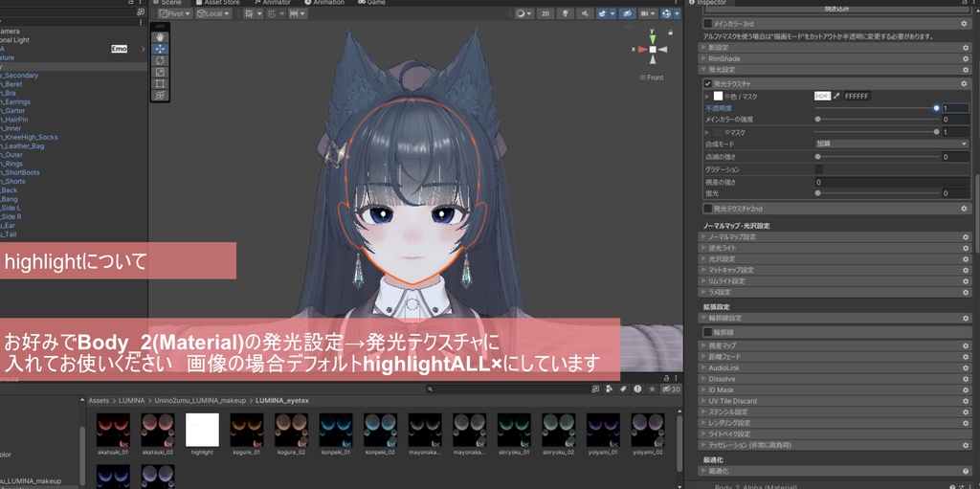Image resolution: width=980 pixels, height=489 pixels.
Task: Click the orientation gizmo center cube
Action: (653, 50)
